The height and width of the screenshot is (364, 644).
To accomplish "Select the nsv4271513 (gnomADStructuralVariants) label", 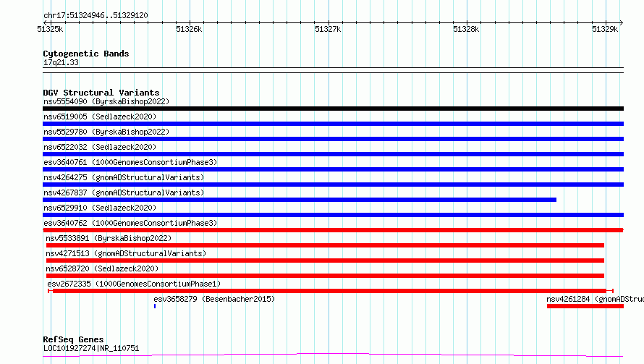I will (x=126, y=253).
